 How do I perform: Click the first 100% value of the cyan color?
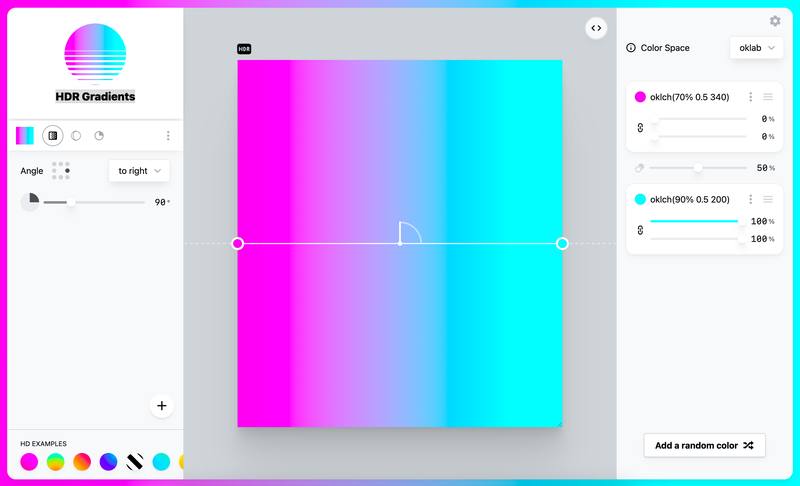pyautogui.click(x=762, y=221)
